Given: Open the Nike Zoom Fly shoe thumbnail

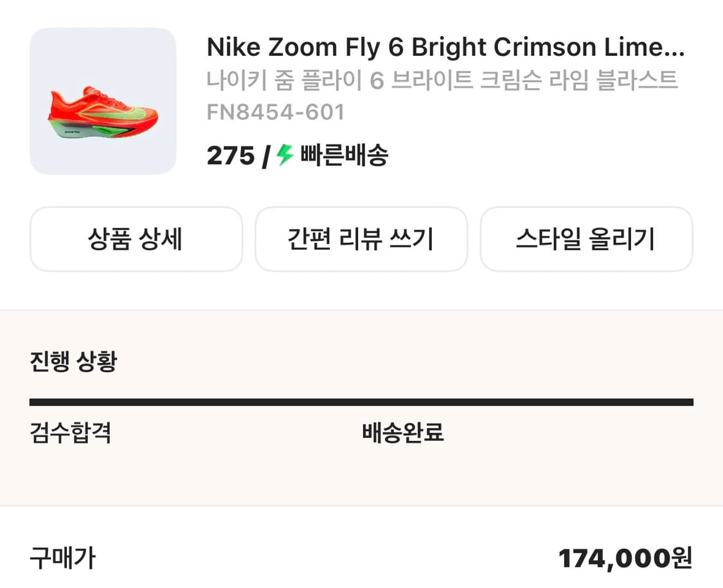Looking at the screenshot, I should point(103,101).
